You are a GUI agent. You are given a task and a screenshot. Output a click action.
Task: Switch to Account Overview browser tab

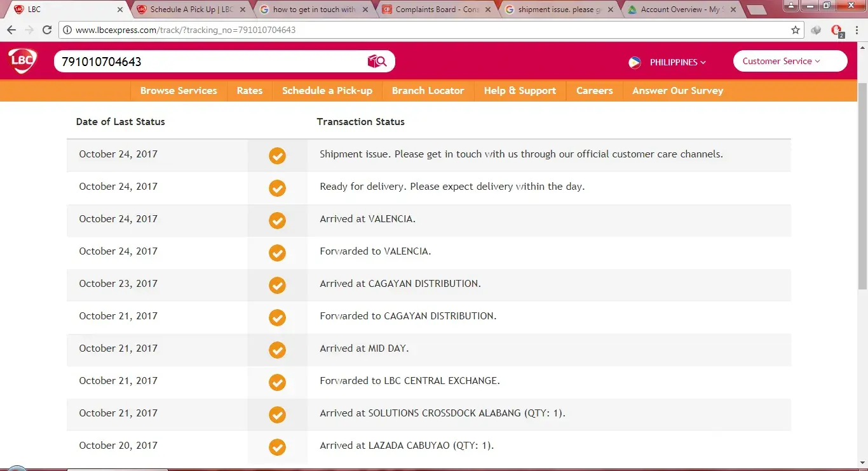point(679,10)
